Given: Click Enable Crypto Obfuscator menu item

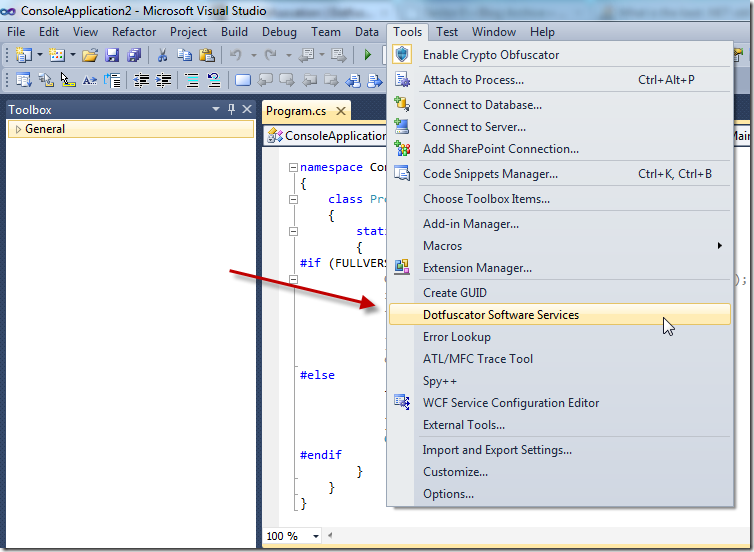Looking at the screenshot, I should tap(490, 55).
